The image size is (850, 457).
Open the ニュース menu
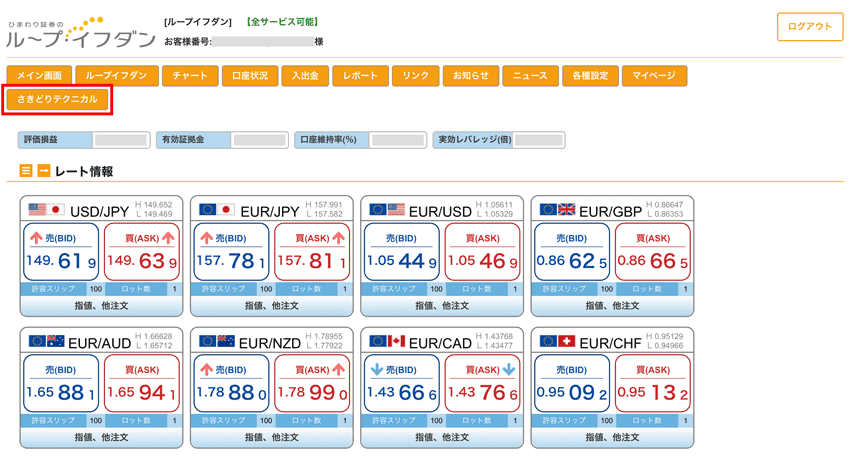[530, 76]
